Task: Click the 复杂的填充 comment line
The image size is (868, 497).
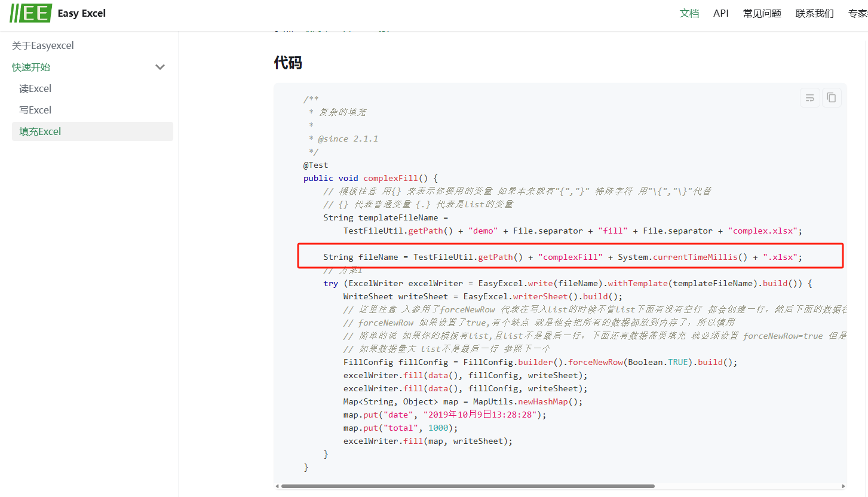Action: 338,112
